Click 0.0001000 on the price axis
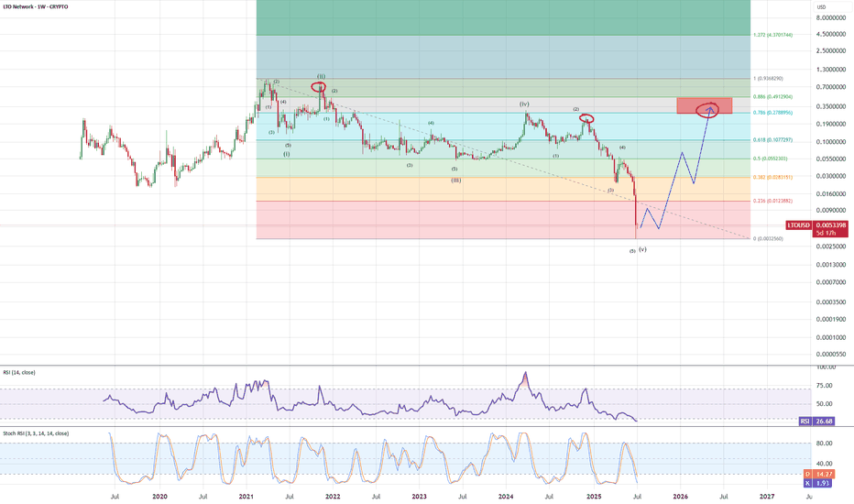Image resolution: width=854 pixels, height=504 pixels. (x=831, y=338)
